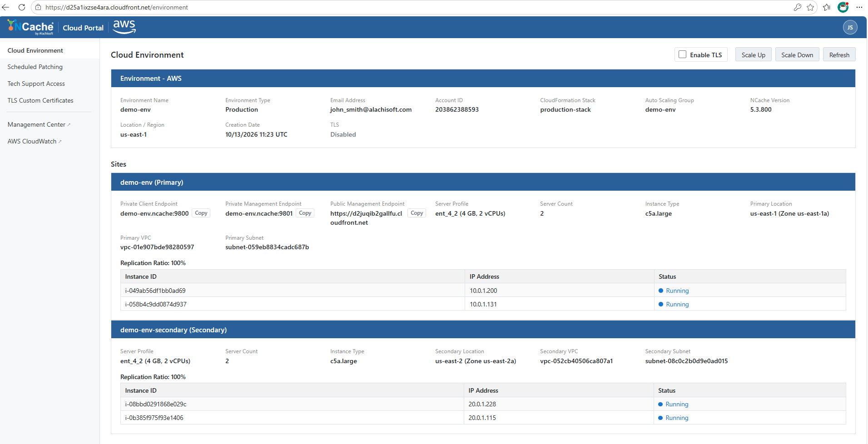Copy the Private Client Endpoint
Viewport: 868px width, 444px height.
[201, 213]
